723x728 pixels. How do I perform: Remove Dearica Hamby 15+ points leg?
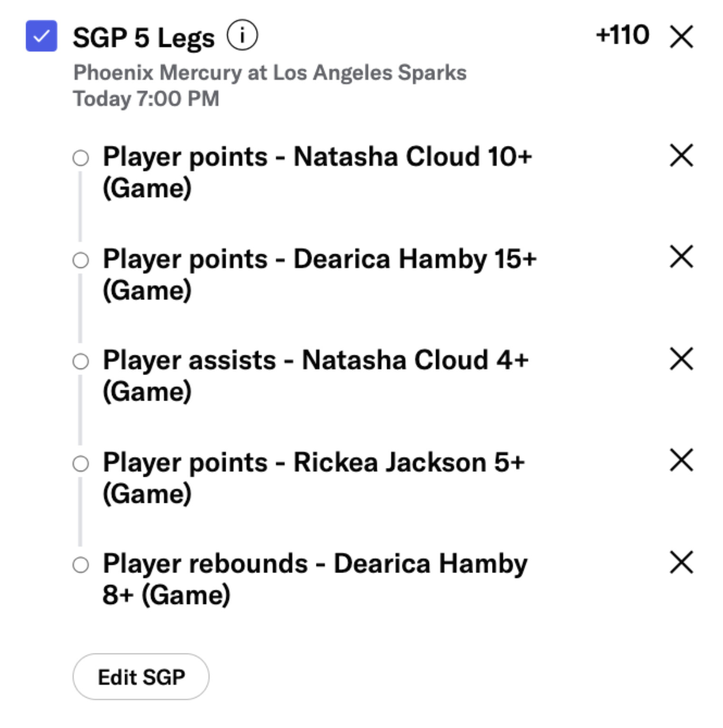[681, 257]
